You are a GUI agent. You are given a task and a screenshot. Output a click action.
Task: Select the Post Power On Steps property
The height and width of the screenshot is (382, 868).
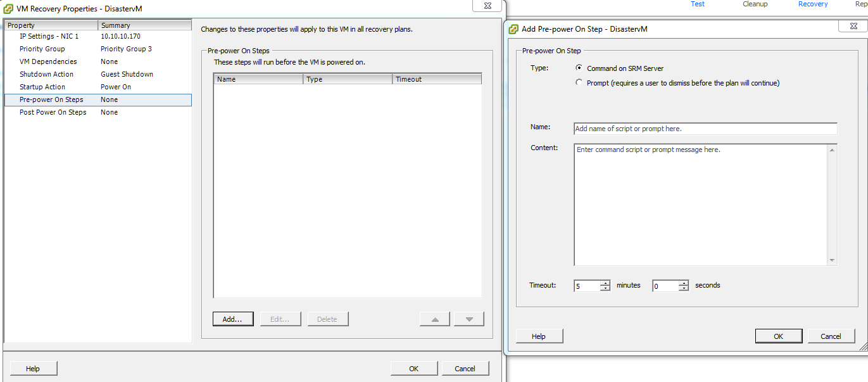[53, 112]
